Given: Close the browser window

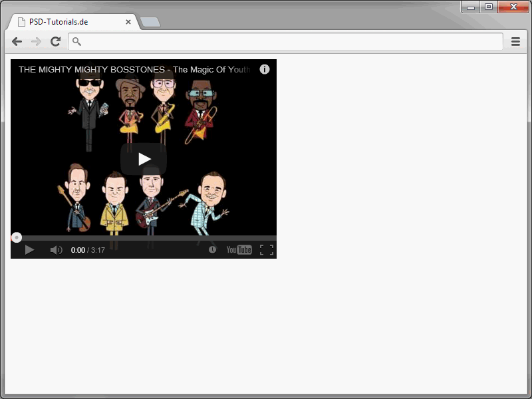Looking at the screenshot, I should [x=513, y=7].
